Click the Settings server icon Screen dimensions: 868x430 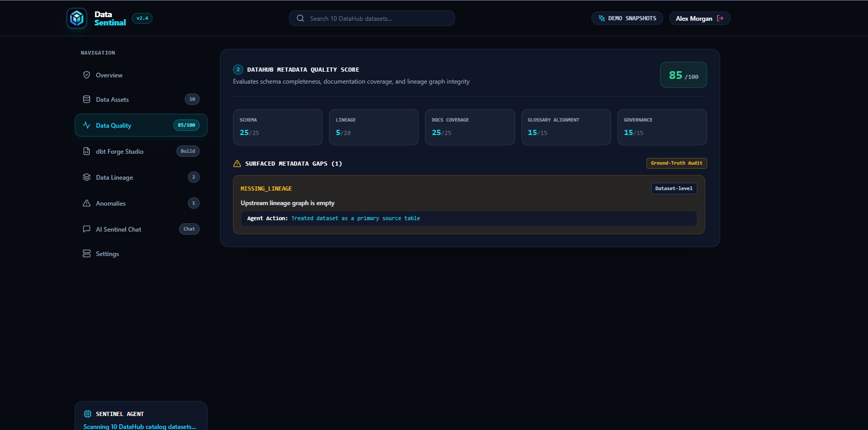(x=87, y=253)
